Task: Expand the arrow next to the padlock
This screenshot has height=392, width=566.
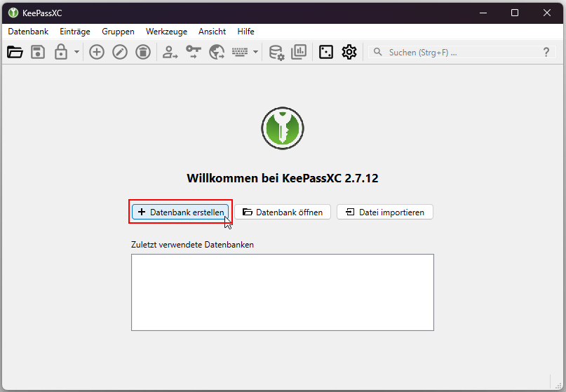Action: [x=76, y=53]
